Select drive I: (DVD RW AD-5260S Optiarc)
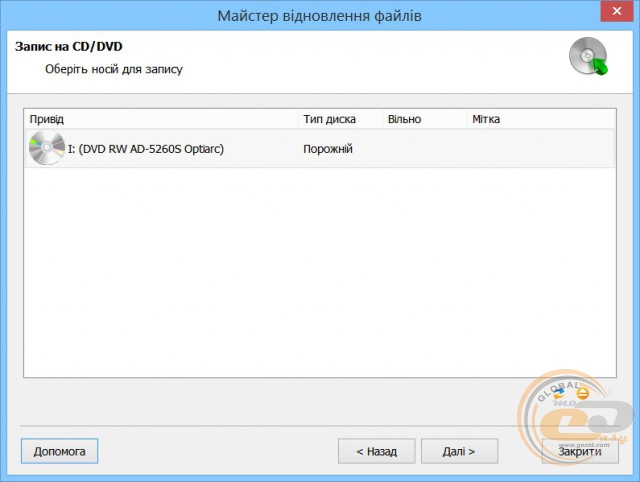 (x=320, y=148)
